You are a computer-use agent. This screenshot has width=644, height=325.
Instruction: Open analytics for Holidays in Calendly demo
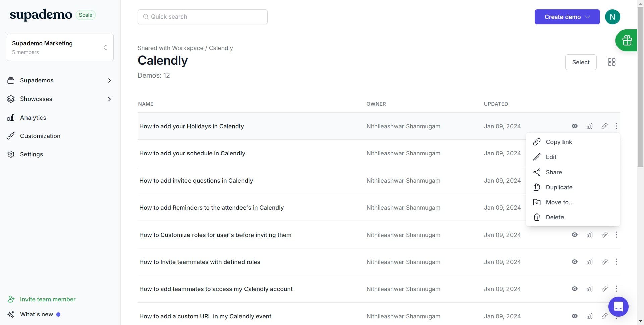coord(589,126)
